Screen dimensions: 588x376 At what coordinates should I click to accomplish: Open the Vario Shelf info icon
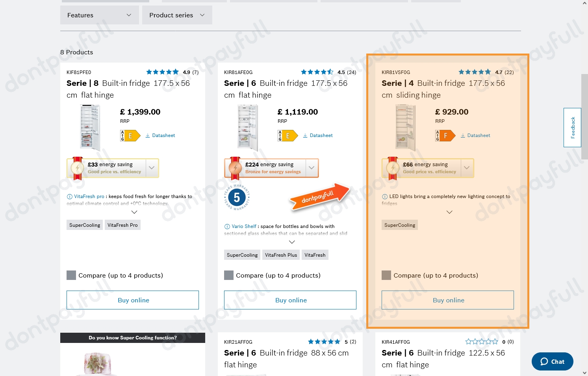tap(227, 226)
